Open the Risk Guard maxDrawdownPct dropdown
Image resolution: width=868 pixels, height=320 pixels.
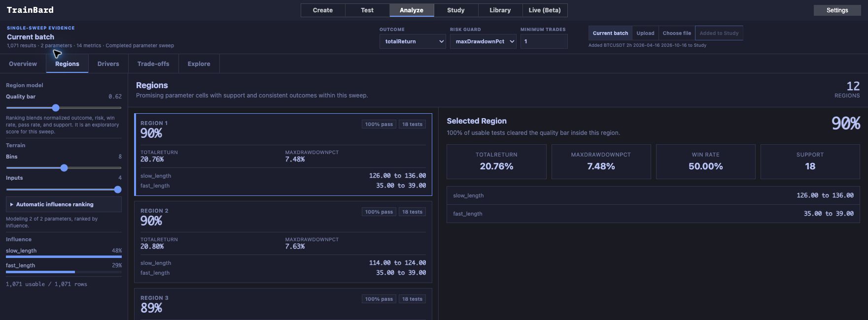tap(483, 41)
